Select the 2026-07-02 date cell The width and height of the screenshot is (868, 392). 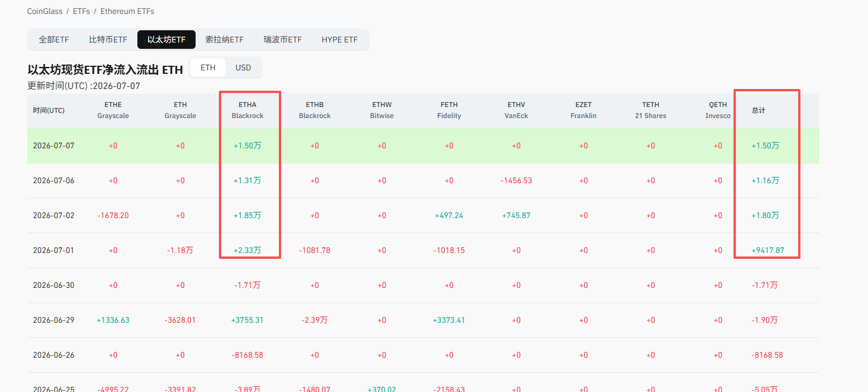tap(54, 215)
